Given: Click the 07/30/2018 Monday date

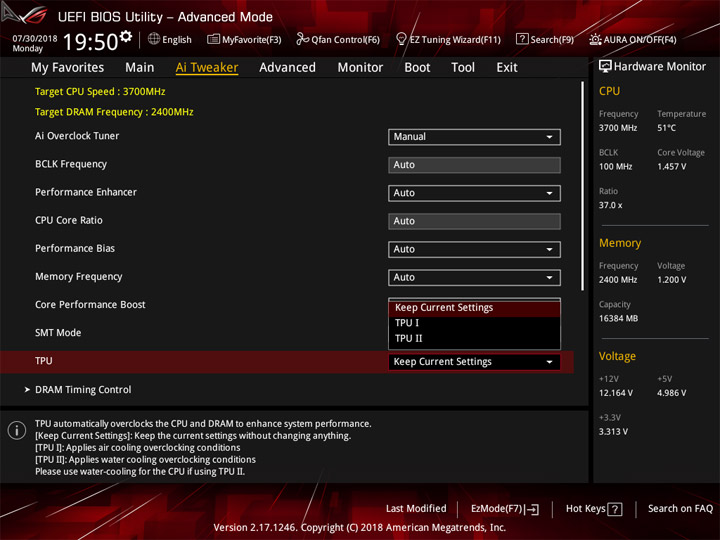Looking at the screenshot, I should coord(35,43).
